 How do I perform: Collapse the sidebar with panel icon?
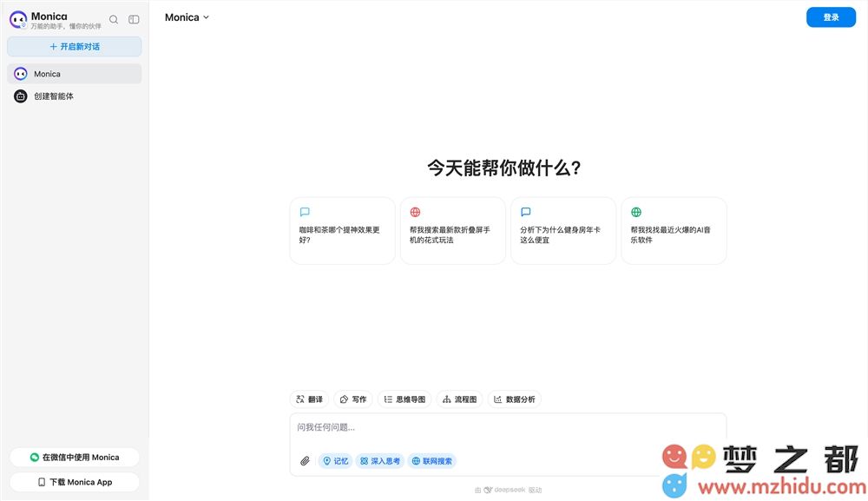[134, 19]
